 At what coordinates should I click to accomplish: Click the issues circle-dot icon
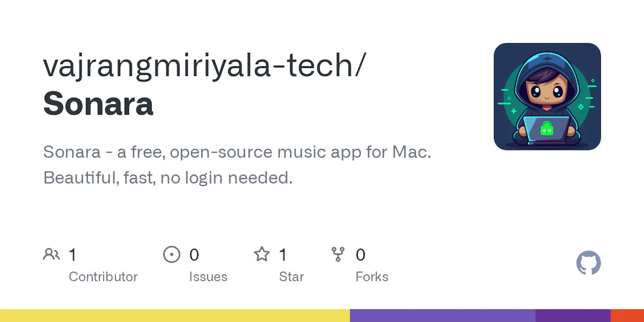(172, 254)
